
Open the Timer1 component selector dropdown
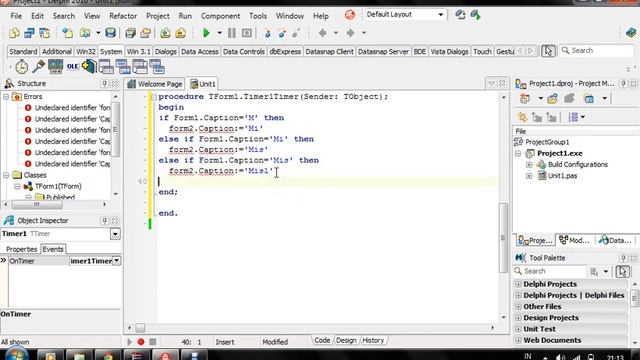115,234
